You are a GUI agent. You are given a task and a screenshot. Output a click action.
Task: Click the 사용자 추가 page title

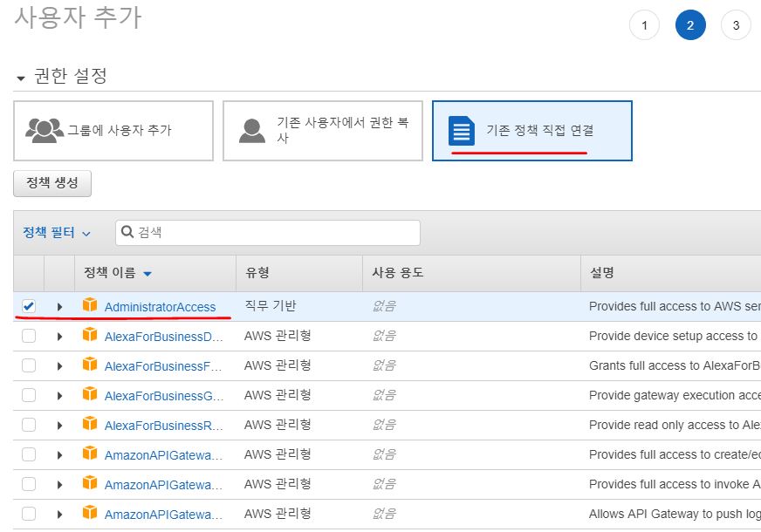[78, 17]
